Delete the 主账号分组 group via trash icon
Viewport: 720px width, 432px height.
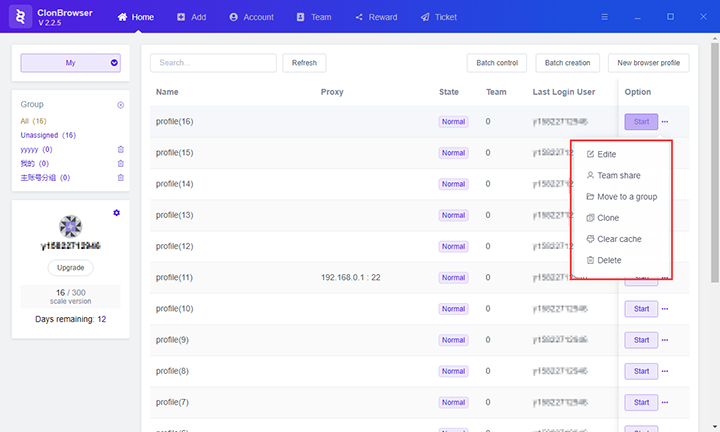click(121, 177)
